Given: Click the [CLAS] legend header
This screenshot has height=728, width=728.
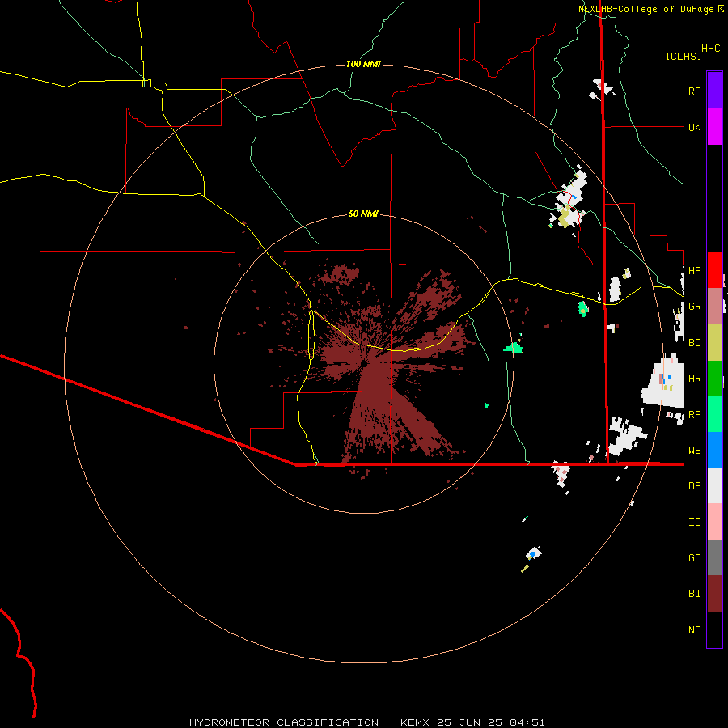Looking at the screenshot, I should 684,56.
